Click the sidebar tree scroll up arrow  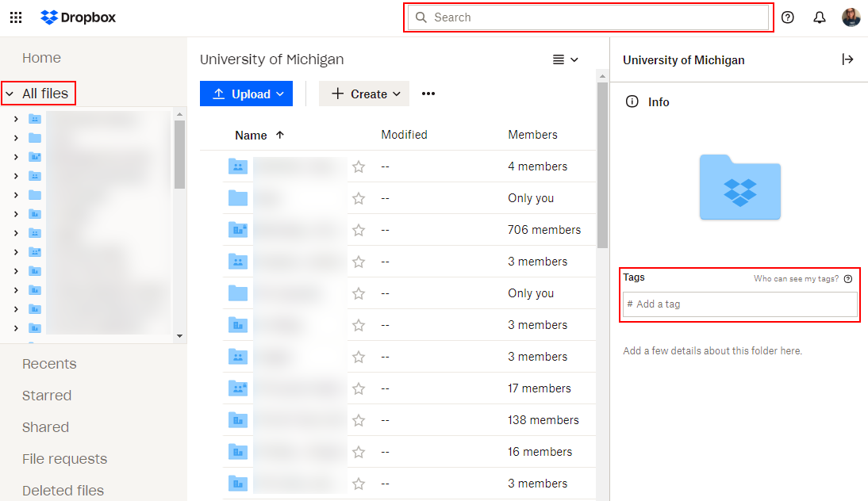pyautogui.click(x=179, y=114)
